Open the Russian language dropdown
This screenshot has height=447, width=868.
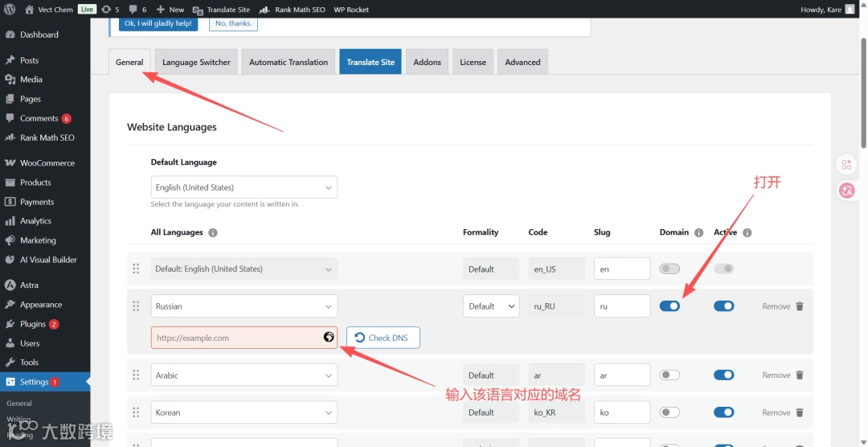tap(244, 306)
